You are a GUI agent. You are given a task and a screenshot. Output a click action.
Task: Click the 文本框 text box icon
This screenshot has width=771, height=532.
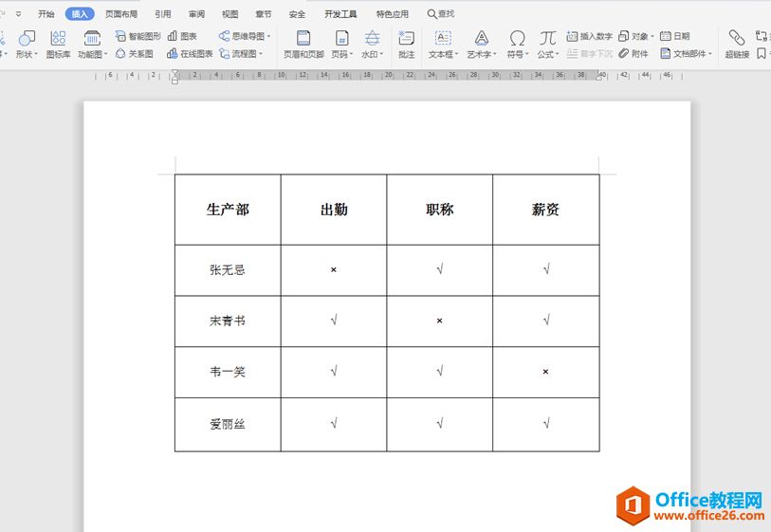point(443,38)
